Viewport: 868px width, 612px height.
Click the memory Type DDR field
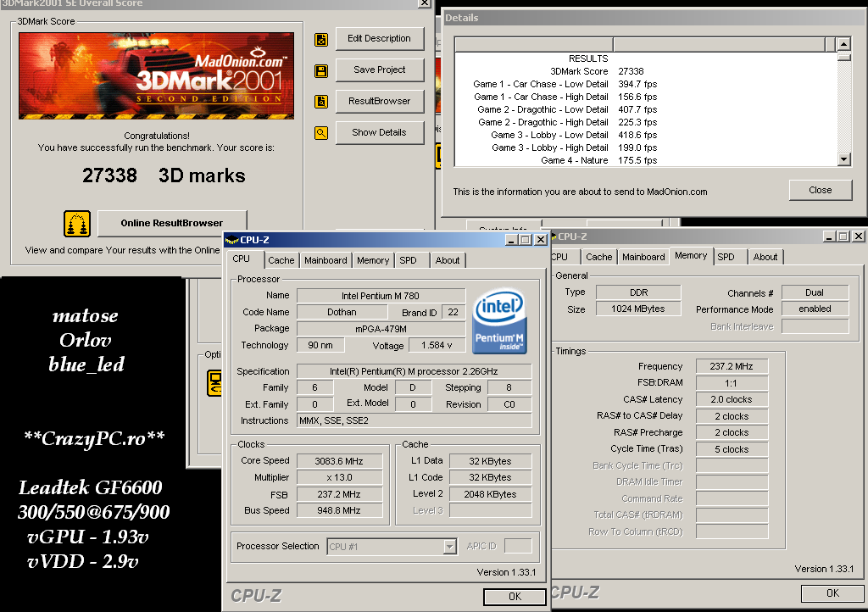638,292
